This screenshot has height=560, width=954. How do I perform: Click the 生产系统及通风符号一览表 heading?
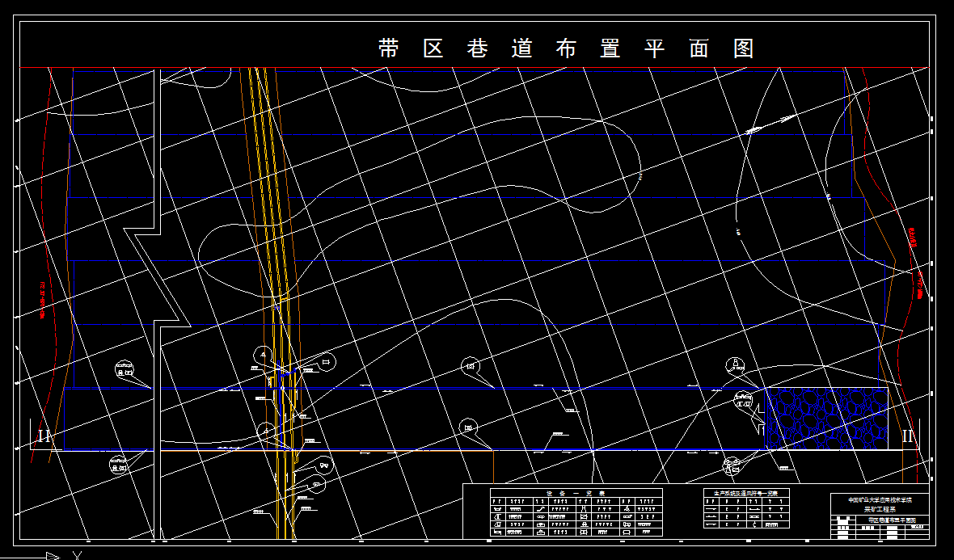tap(746, 493)
